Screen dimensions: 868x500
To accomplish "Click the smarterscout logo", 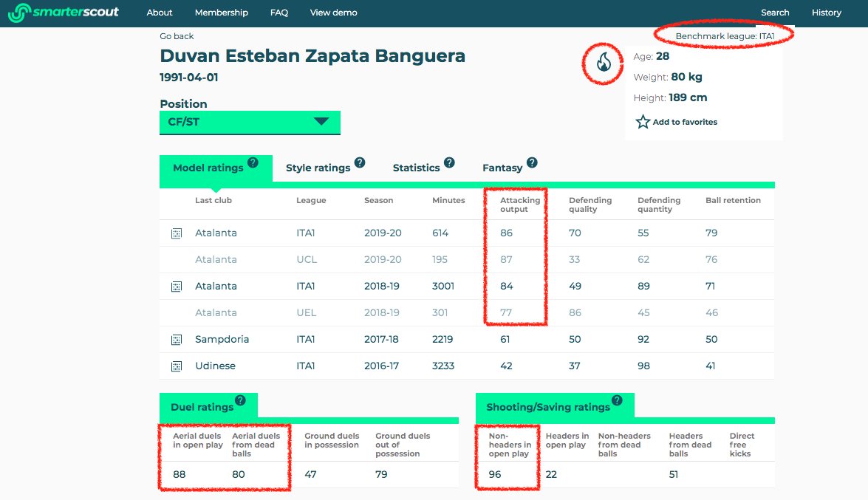I will click(64, 12).
